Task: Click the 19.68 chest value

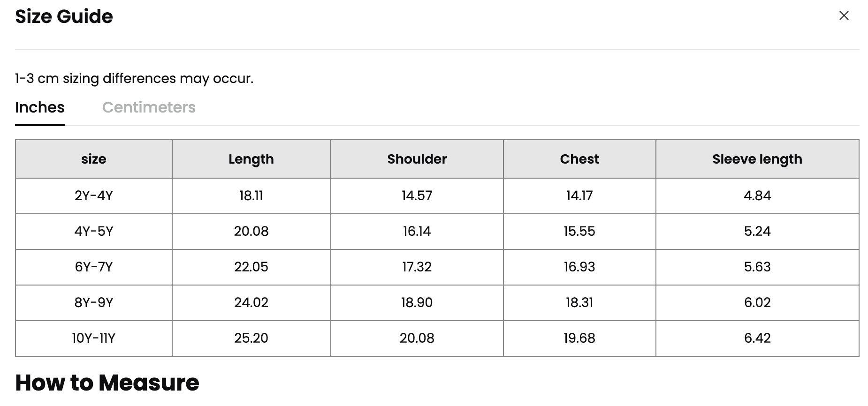Action: pos(579,338)
